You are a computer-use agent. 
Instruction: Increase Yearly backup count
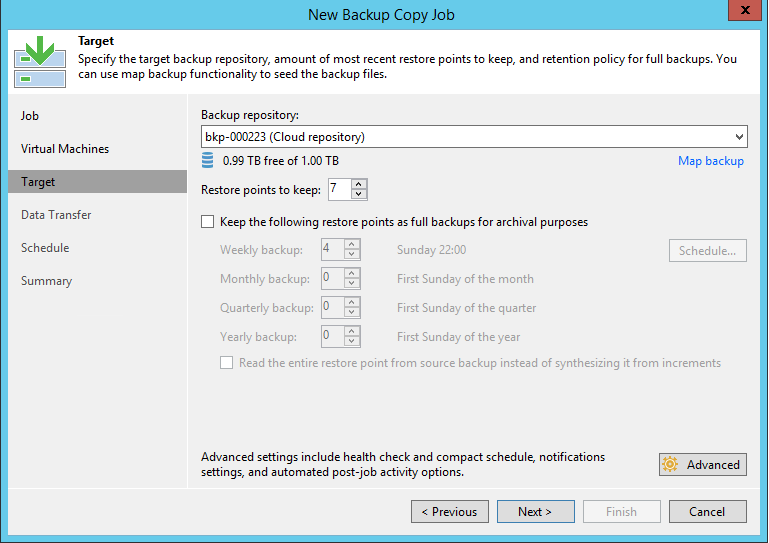pyautogui.click(x=352, y=331)
